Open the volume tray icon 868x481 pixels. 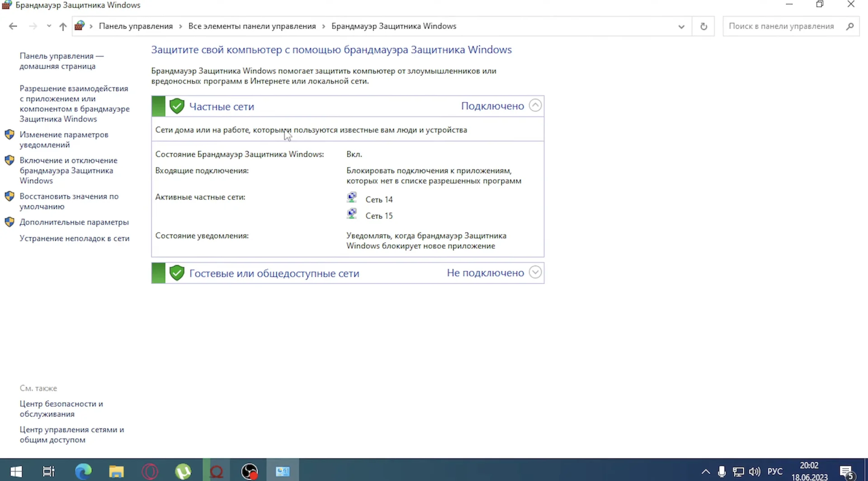(755, 472)
